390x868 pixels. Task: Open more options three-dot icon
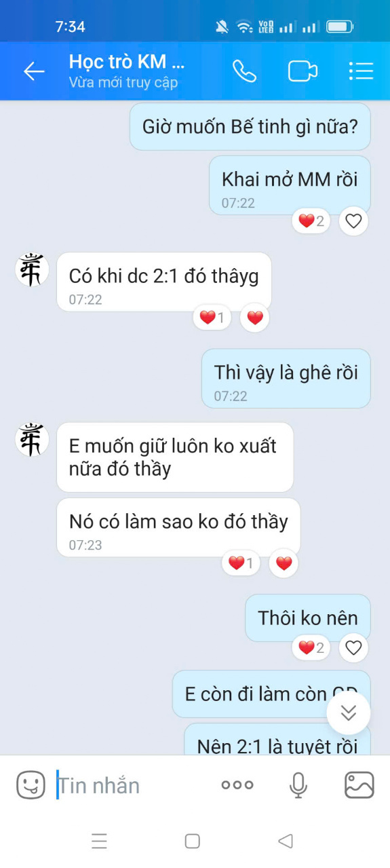click(237, 785)
